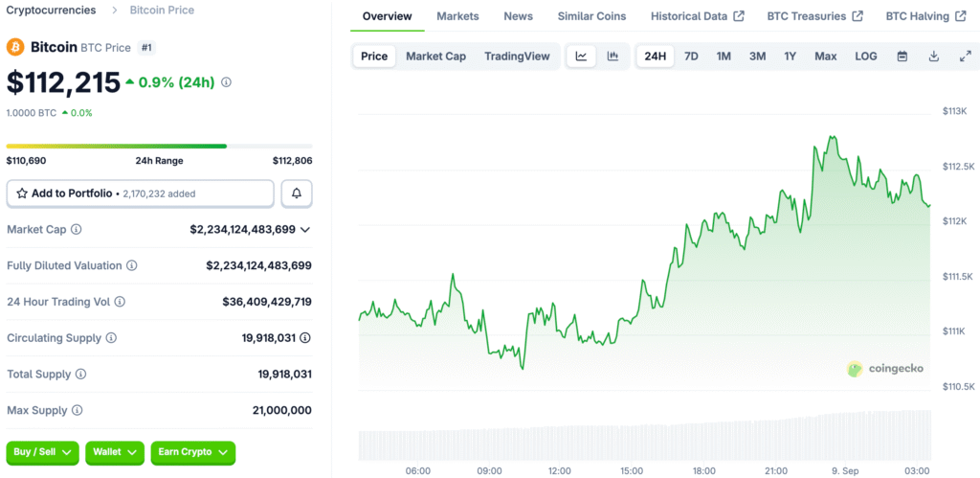Click the info icon beside Market Cap
Image resolution: width=980 pixels, height=478 pixels.
(77, 230)
